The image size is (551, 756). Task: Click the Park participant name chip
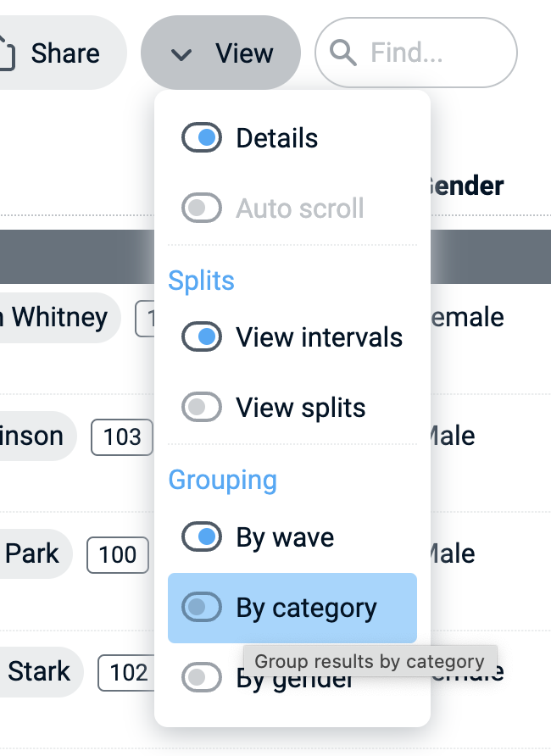point(32,554)
